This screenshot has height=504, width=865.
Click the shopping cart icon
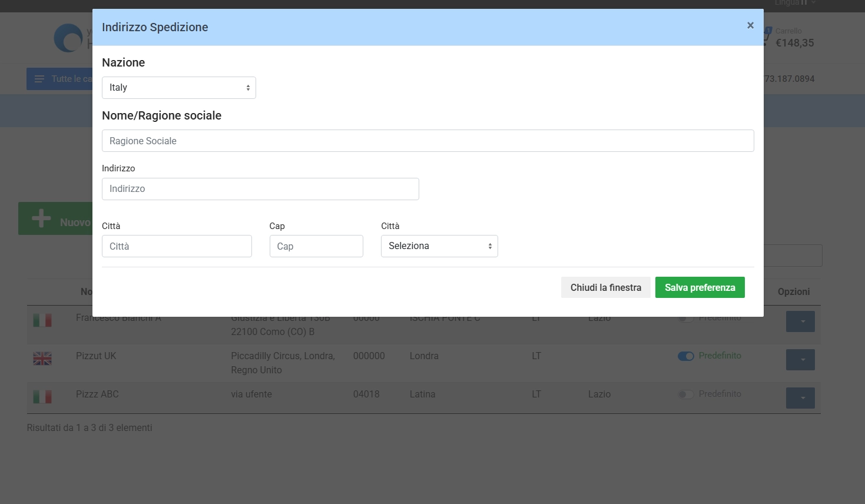(765, 37)
